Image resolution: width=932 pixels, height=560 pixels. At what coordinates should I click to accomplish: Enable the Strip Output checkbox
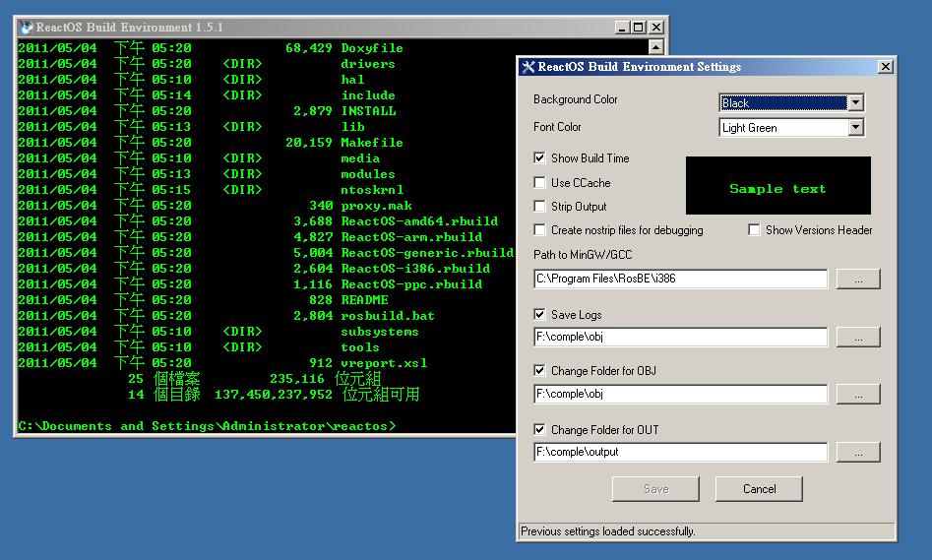(x=539, y=207)
